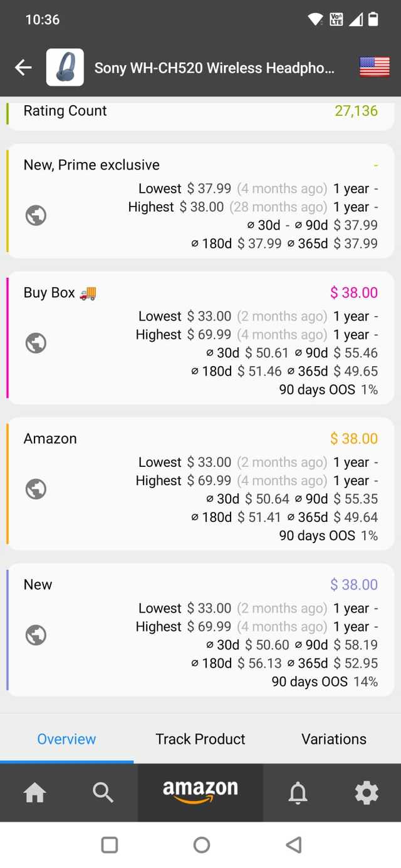Tap Buy Box price $38.00
The image size is (401, 868).
coord(354,293)
